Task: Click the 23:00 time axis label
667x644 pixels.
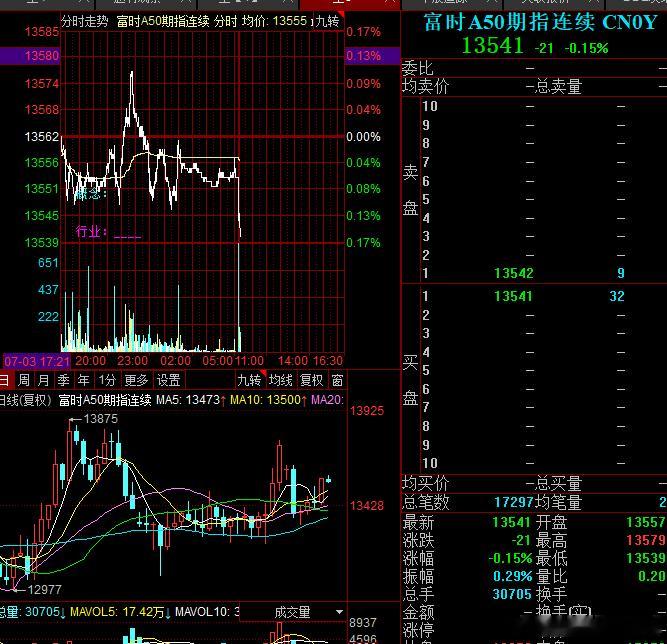Action: click(x=132, y=361)
